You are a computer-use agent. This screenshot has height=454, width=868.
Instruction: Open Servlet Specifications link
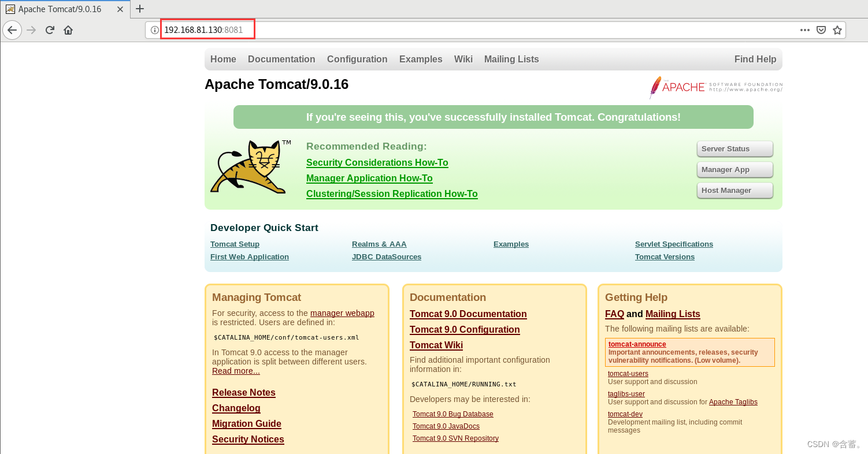click(674, 244)
